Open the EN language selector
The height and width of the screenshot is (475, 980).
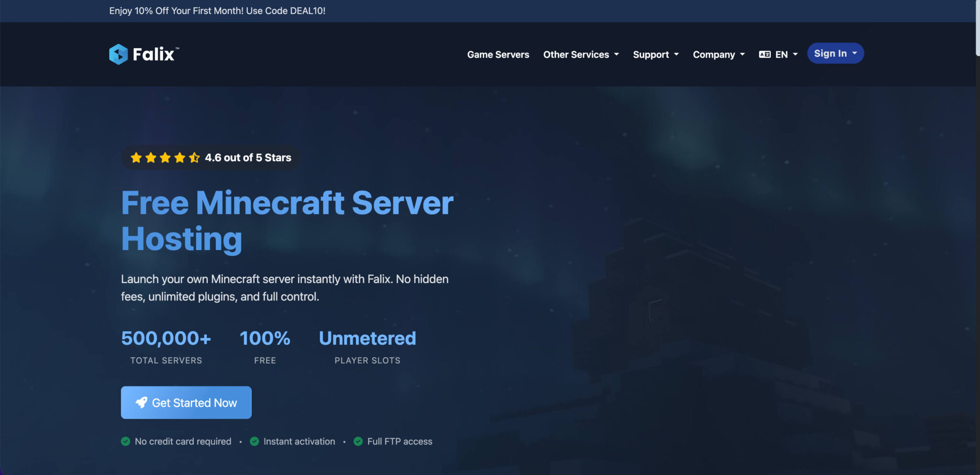tap(782, 55)
